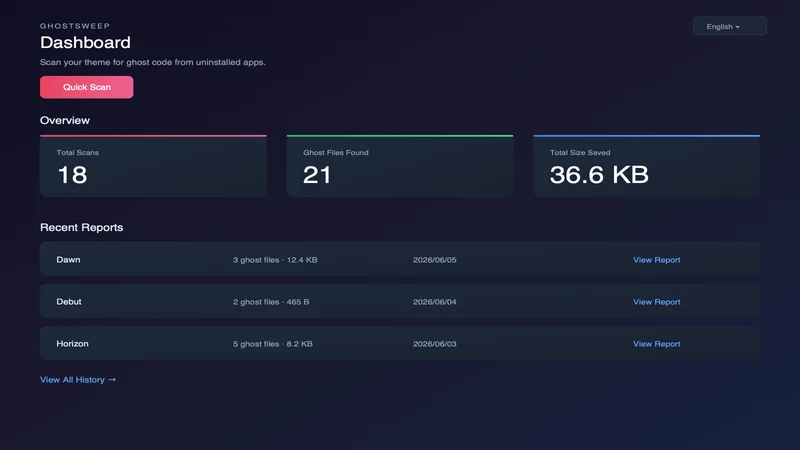Open View Report for Dawn

pyautogui.click(x=657, y=260)
